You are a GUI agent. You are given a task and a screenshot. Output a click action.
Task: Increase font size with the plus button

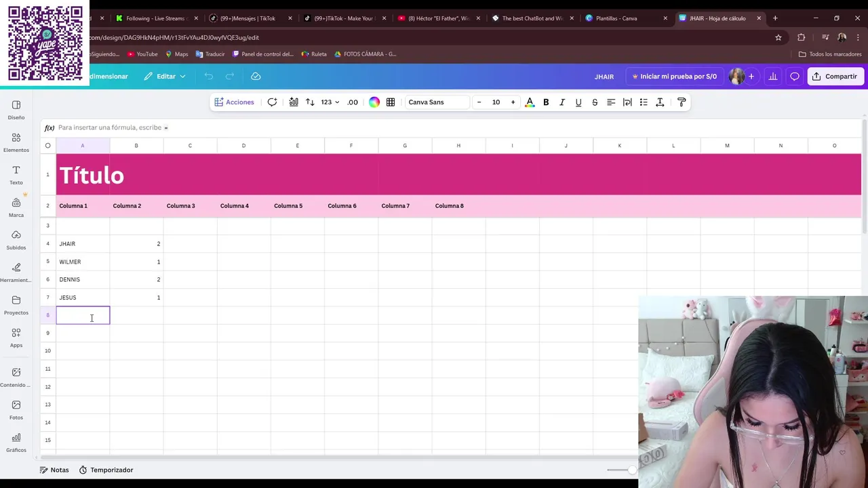(513, 102)
